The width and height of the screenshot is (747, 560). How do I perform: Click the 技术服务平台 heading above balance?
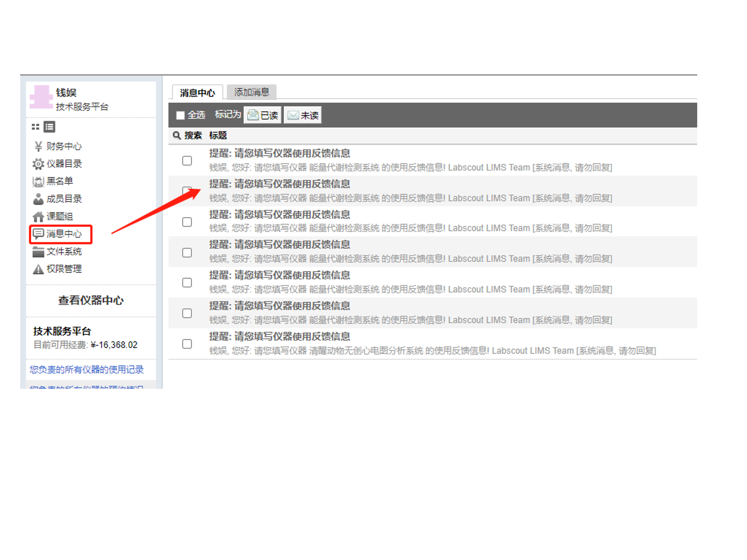[x=62, y=331]
